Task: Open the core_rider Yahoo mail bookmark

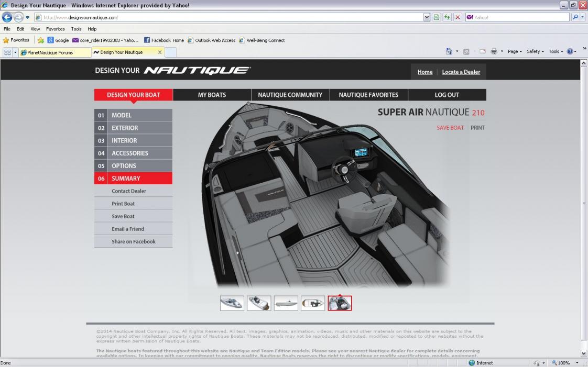Action: [x=106, y=40]
